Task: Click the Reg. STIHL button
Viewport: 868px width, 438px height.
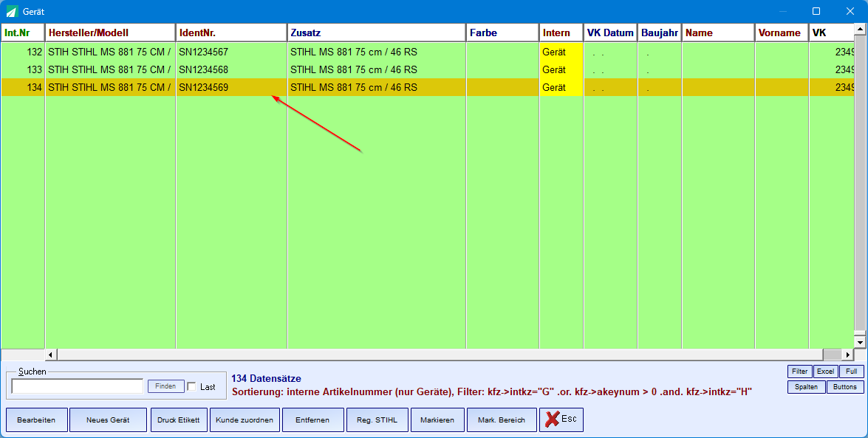Action: [377, 420]
